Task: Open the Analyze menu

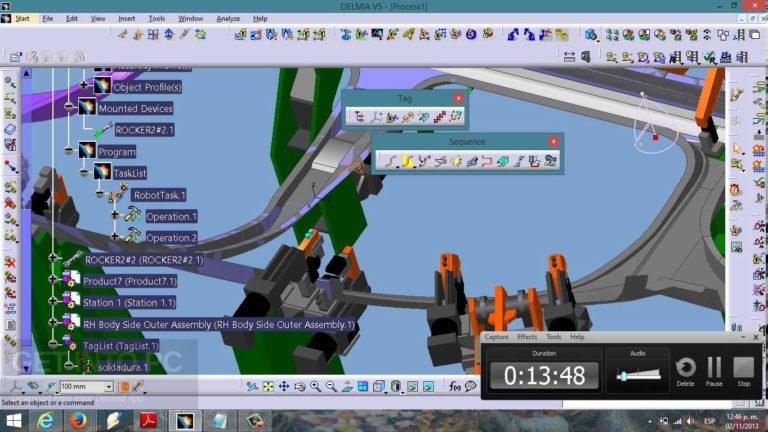Action: pyautogui.click(x=228, y=19)
